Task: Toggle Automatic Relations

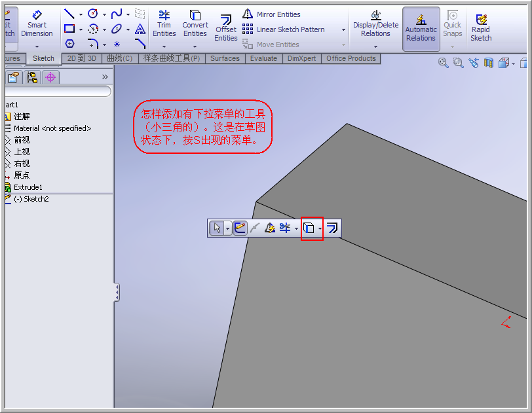Action: click(421, 29)
